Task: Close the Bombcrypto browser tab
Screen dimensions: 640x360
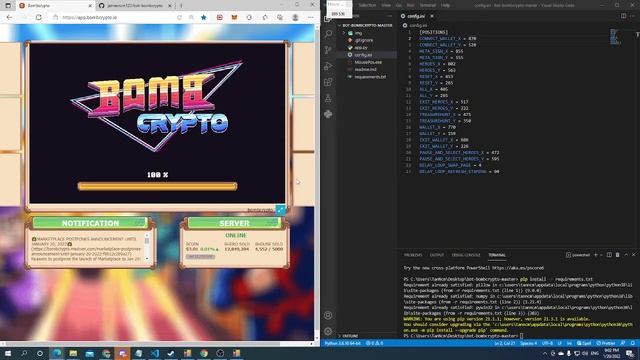Action: (90, 6)
